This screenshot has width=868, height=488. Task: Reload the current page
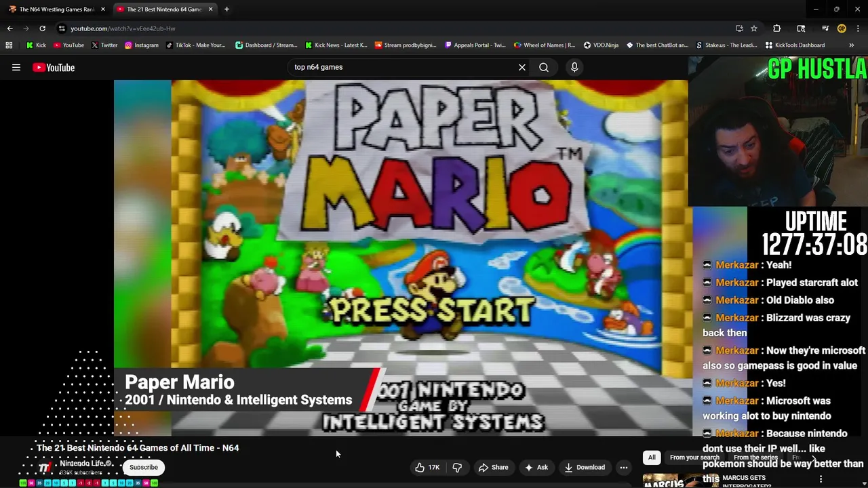click(42, 28)
